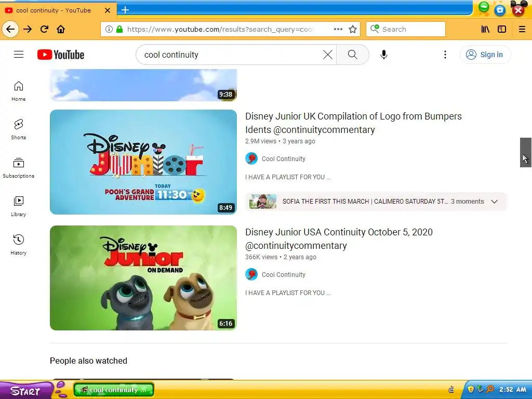Toggle the browser sidebar icon

click(x=502, y=29)
